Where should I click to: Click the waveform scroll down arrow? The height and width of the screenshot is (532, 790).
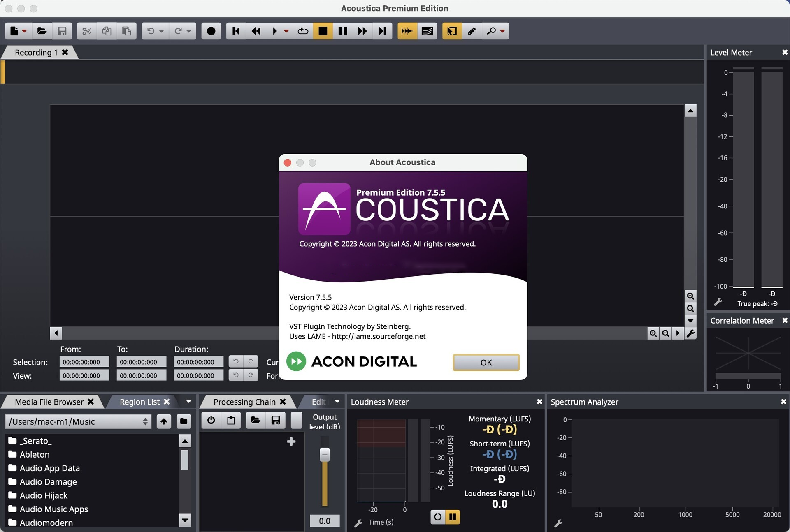(x=690, y=321)
